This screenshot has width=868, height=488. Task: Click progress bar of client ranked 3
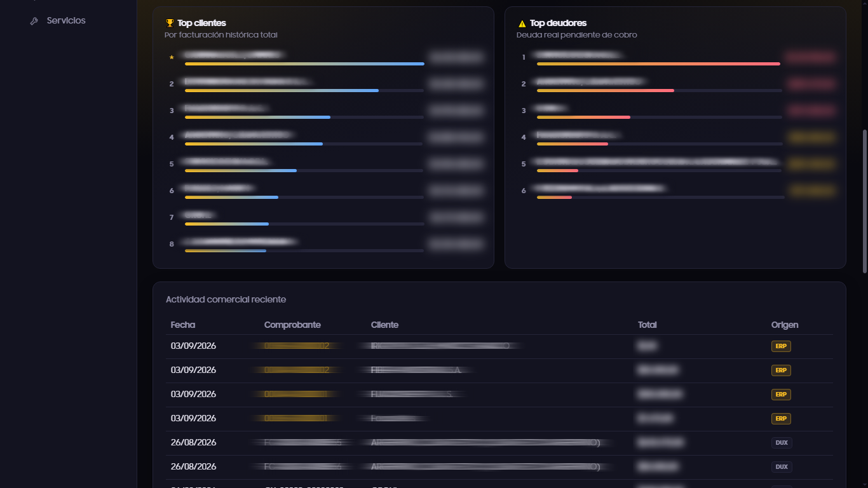(x=304, y=117)
